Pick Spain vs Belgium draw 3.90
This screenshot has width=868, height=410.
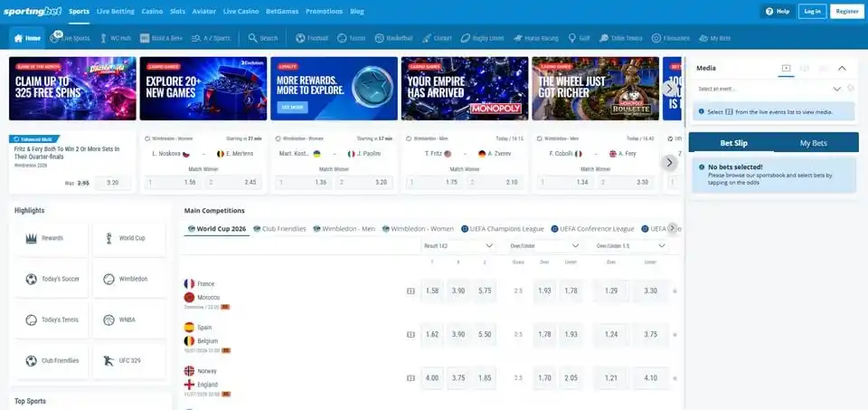[458, 335]
